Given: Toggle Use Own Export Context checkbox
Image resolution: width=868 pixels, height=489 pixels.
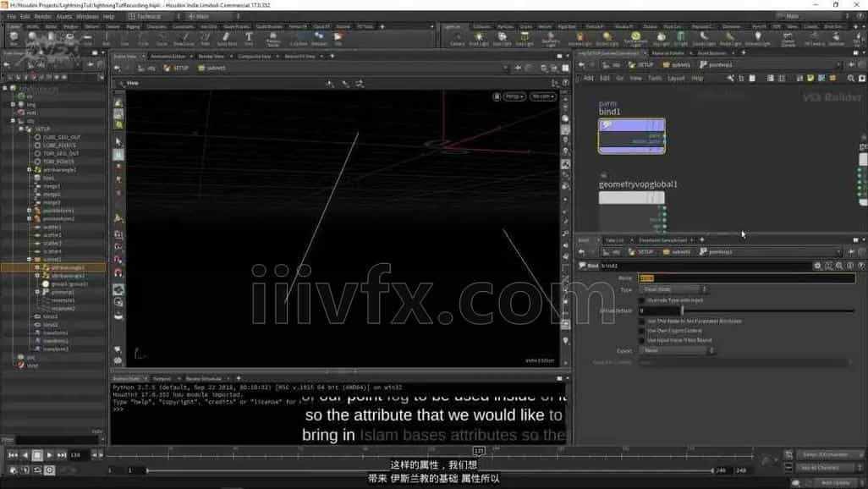Looking at the screenshot, I should click(641, 331).
